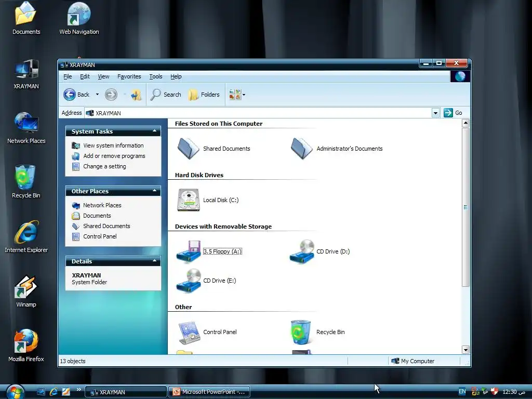Viewport: 532px width, 399px height.
Task: Select the XRAYMAN desktop computer icon
Action: coord(26,70)
